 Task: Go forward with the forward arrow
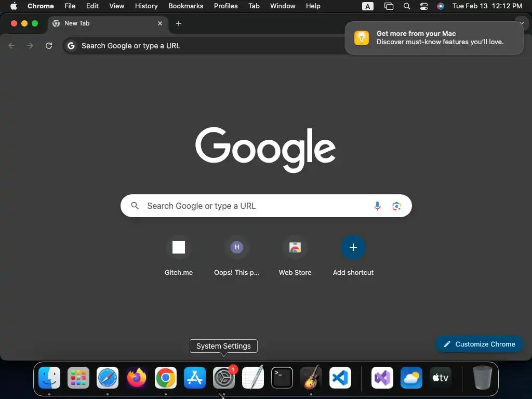30,46
